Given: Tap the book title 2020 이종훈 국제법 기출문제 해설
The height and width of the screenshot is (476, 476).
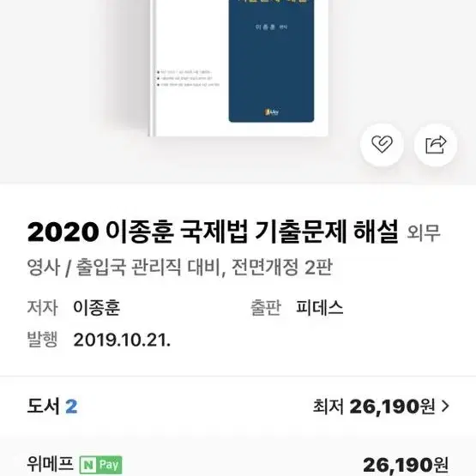Looking at the screenshot, I should tap(213, 232).
